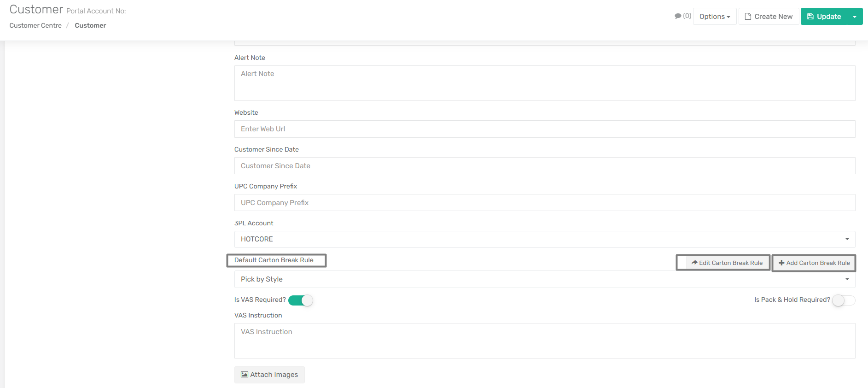Click the VAS Instruction text area
Viewport: 868px width, 388px height.
545,341
